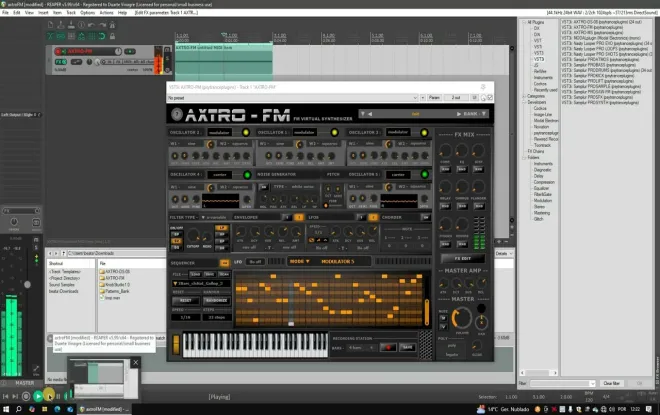Screen dimensions: 660x415
Task: Click the master VOLUME knob
Action: coord(462,318)
